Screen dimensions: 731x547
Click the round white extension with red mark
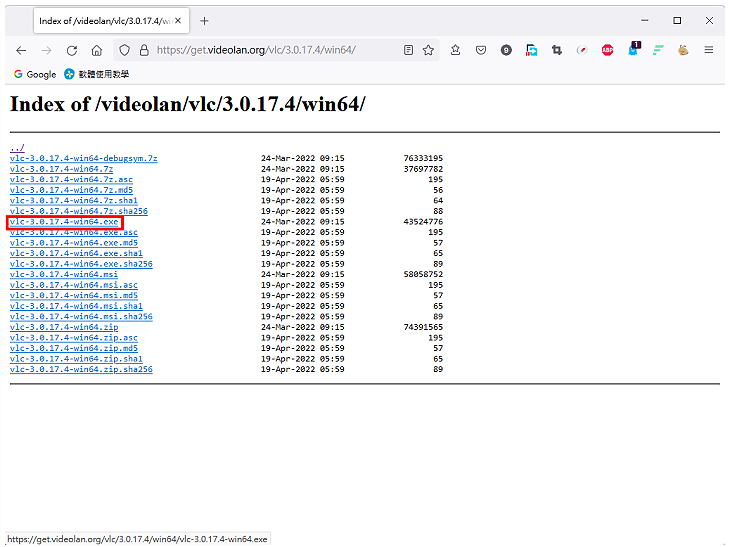pos(582,50)
